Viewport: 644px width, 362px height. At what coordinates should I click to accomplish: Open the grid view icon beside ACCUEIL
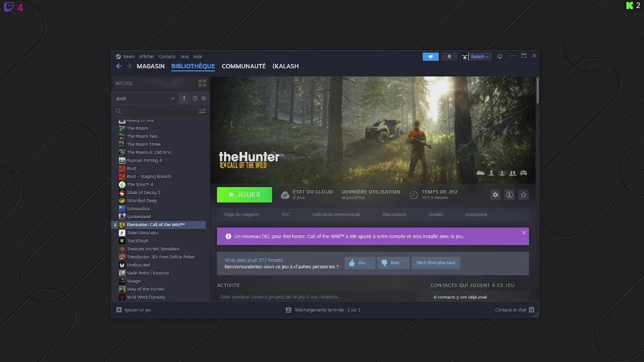[x=202, y=82]
